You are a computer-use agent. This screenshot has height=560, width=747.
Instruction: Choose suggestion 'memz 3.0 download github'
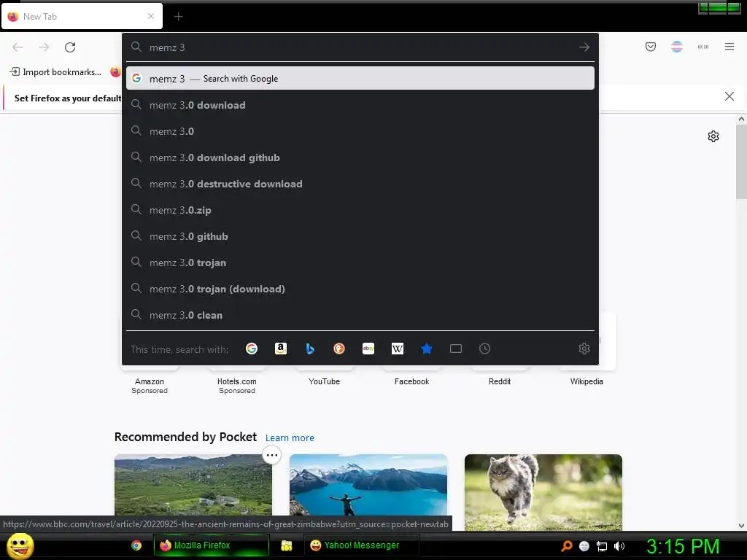(x=360, y=157)
